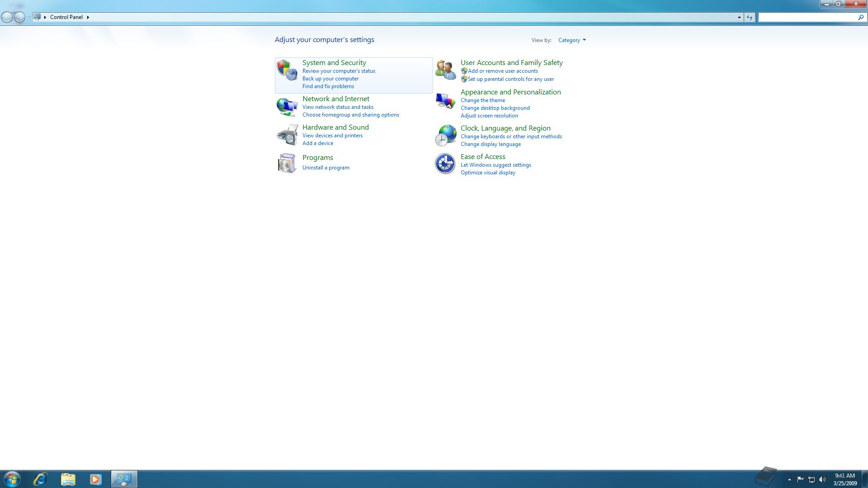Click Add or remove user accounts
Image resolution: width=868 pixels, height=488 pixels.
coord(503,71)
